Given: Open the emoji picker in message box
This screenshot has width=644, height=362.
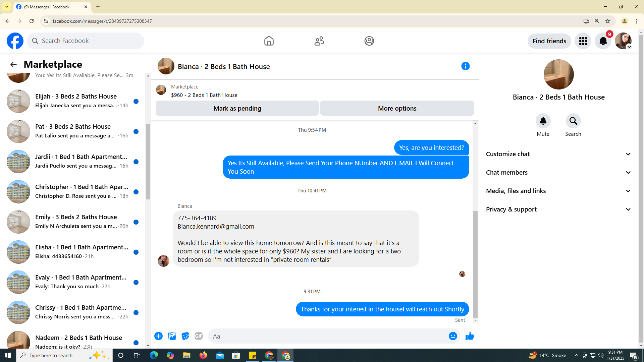Looking at the screenshot, I should pos(453,336).
